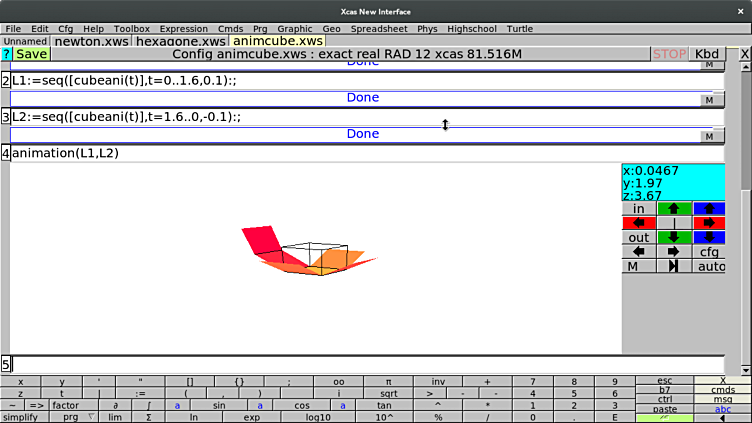
Task: Open the M menu in the 3D control panel
Action: [x=634, y=267]
